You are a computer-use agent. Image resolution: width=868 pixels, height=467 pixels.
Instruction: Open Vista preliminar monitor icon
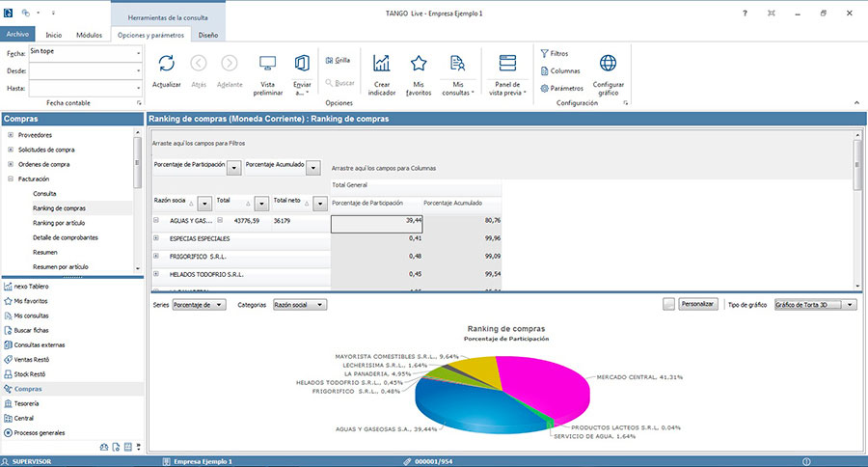(x=267, y=63)
